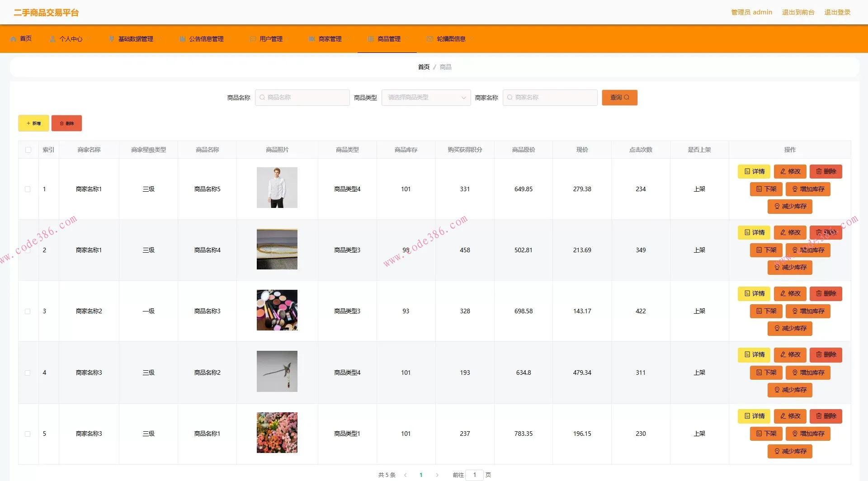This screenshot has height=481, width=868.
Task: Switch to 用户管理 menu
Action: (271, 39)
